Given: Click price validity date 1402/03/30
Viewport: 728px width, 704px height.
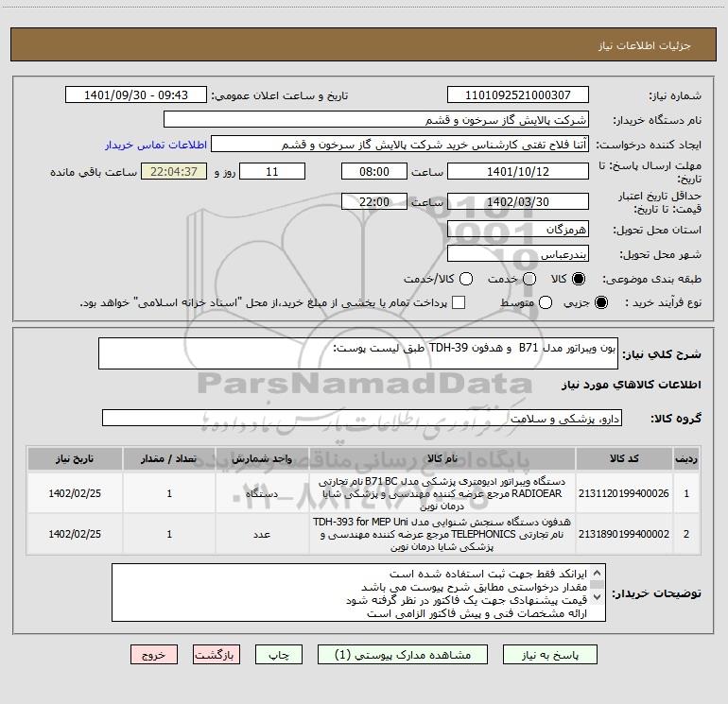Looking at the screenshot, I should click(x=518, y=201).
